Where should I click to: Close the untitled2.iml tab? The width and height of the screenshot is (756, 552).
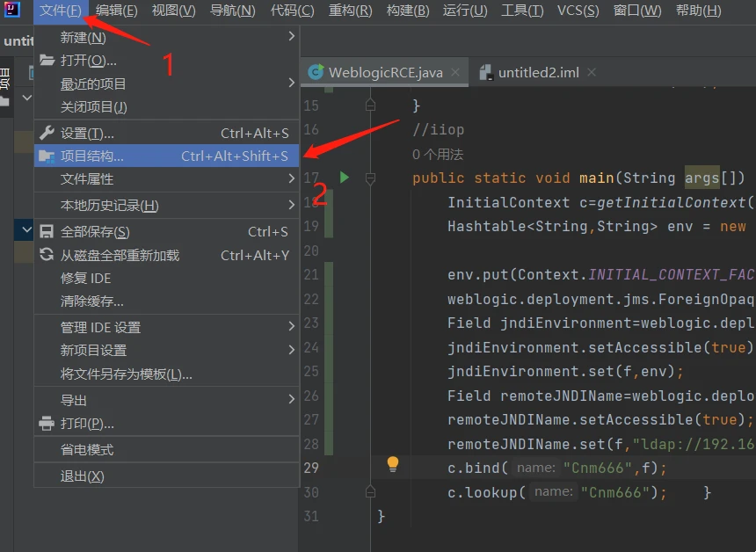pos(592,72)
